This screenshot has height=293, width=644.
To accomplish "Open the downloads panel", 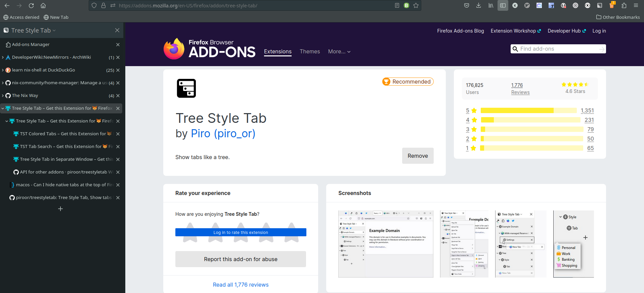I will (479, 5).
